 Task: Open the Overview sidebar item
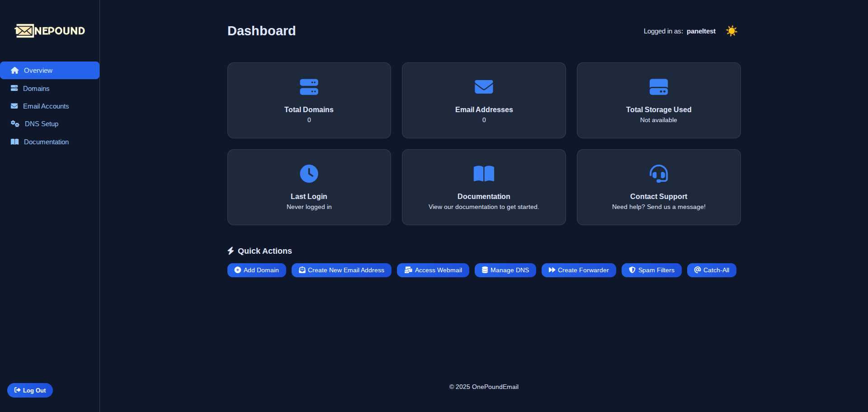[x=49, y=71]
